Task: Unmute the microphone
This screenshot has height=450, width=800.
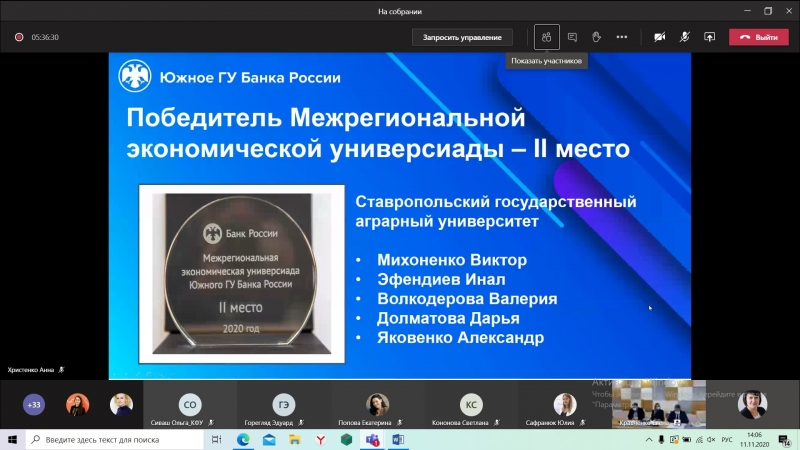Action: (685, 37)
